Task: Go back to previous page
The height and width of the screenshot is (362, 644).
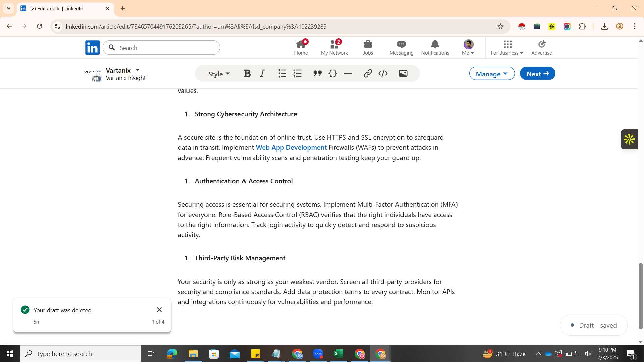Action: tap(9, 26)
